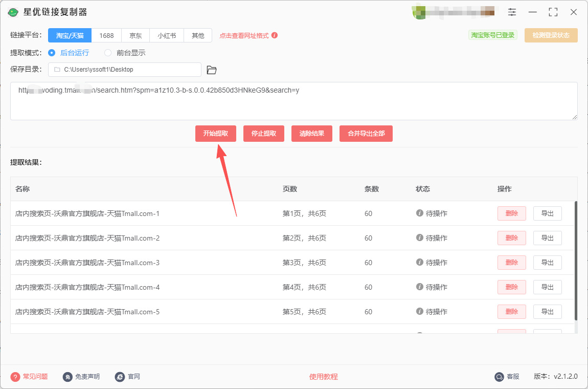Select 后台运行 extraction mode
Viewport: 588px width, 389px height.
coord(69,53)
